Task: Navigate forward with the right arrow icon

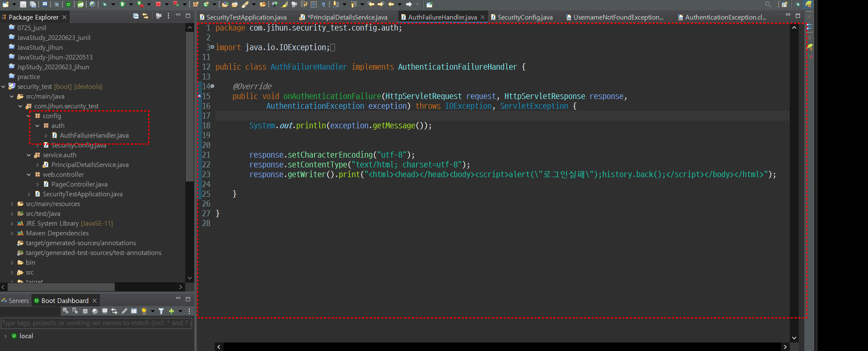Action: [x=408, y=4]
